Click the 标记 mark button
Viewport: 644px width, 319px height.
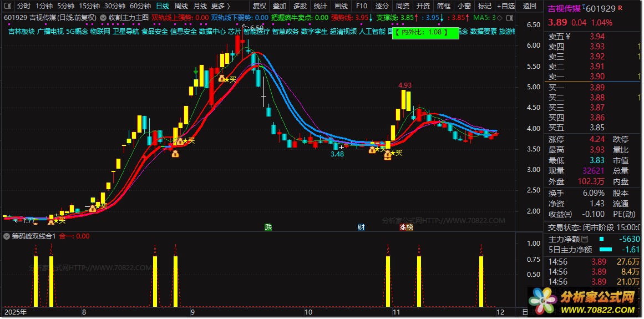click(x=485, y=6)
